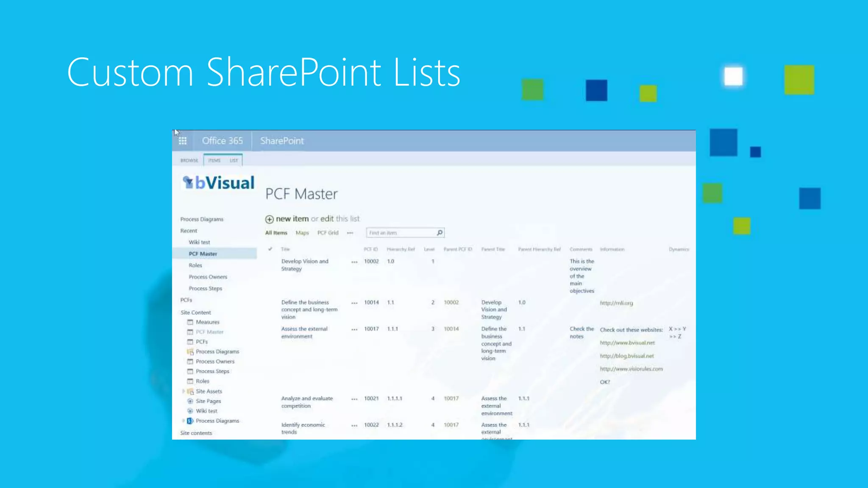Image resolution: width=868 pixels, height=488 pixels.
Task: Click Recent in the left navigation
Action: 189,231
